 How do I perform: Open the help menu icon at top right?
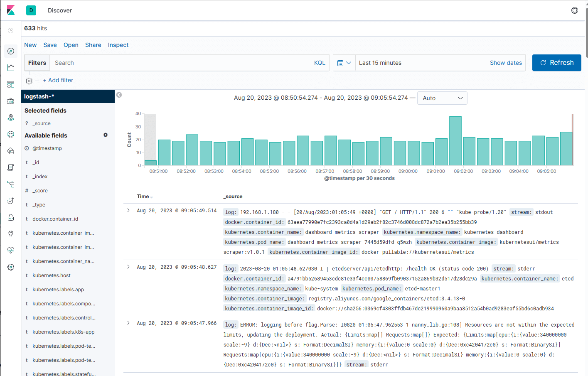575,10
